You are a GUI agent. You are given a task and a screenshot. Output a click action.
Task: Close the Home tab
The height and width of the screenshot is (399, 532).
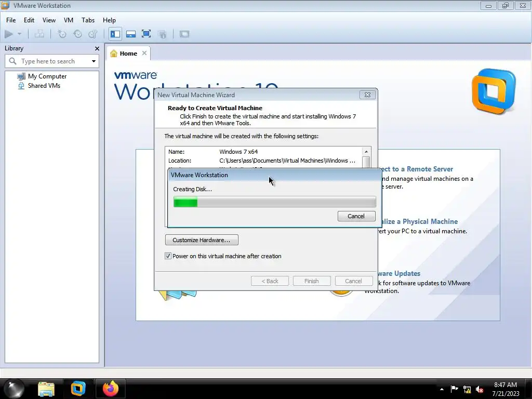(x=144, y=53)
